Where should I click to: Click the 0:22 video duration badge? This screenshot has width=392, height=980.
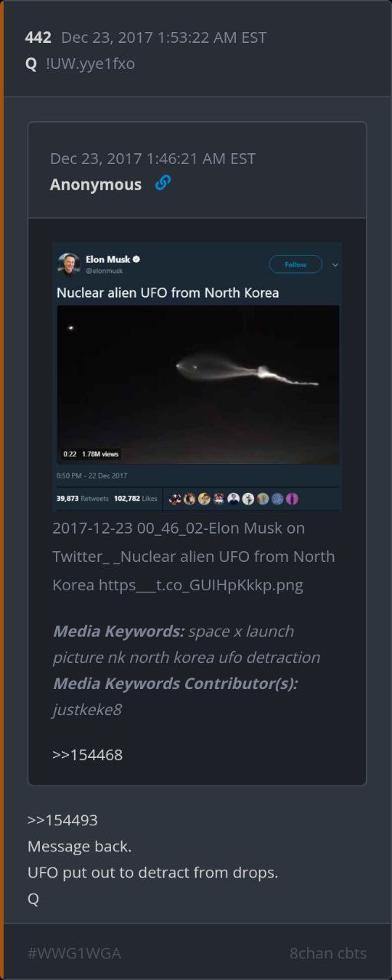click(70, 454)
